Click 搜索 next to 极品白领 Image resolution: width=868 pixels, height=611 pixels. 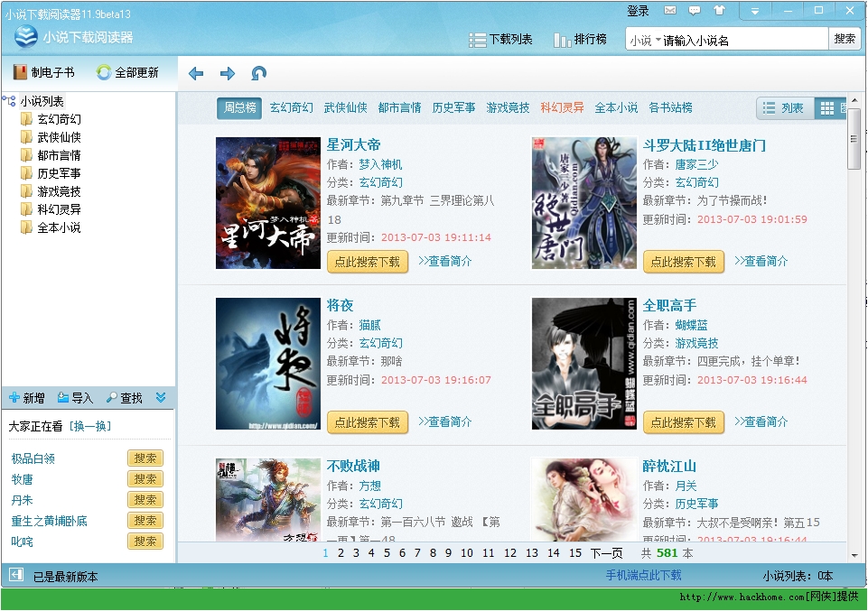pos(145,458)
